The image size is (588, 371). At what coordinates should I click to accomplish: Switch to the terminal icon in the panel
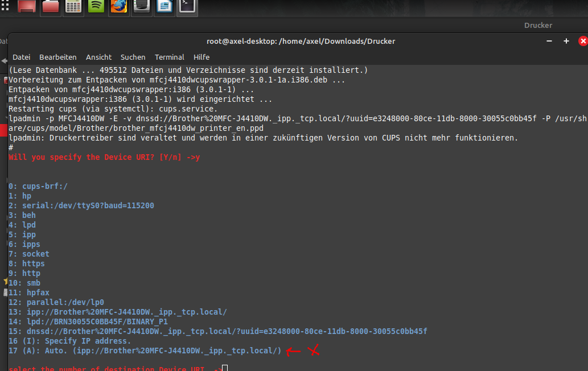tap(187, 6)
